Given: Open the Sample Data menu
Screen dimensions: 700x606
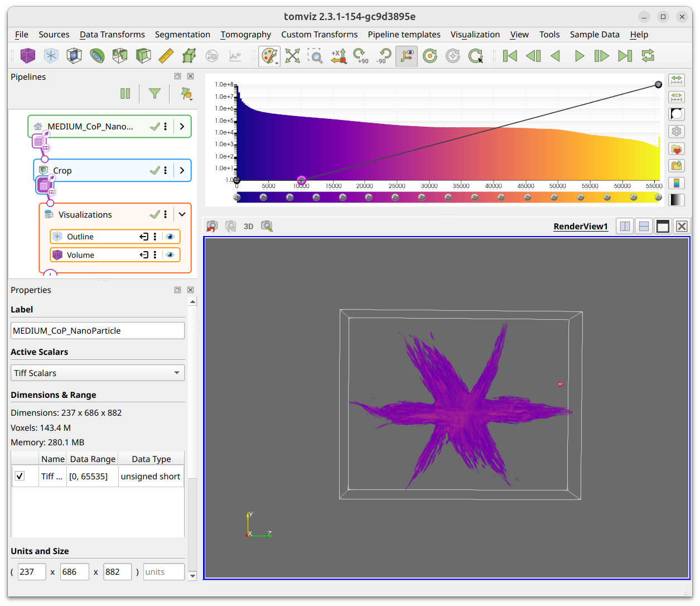Looking at the screenshot, I should pos(595,35).
